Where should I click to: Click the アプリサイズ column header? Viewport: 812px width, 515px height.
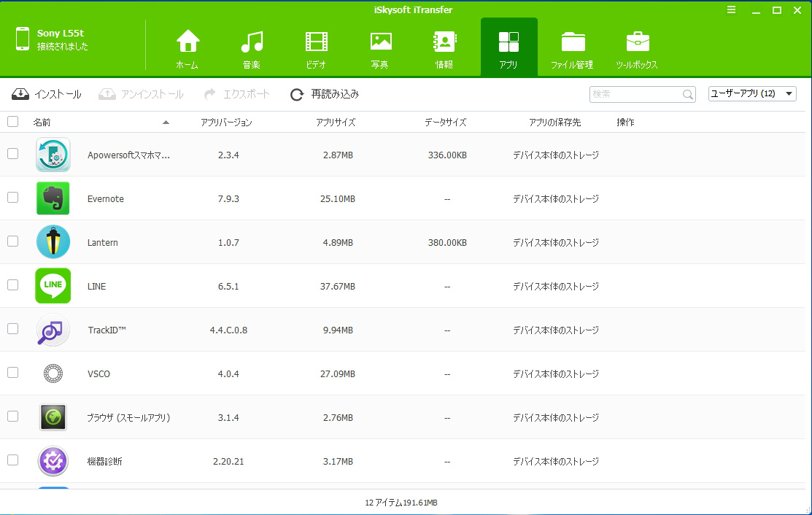pos(336,123)
